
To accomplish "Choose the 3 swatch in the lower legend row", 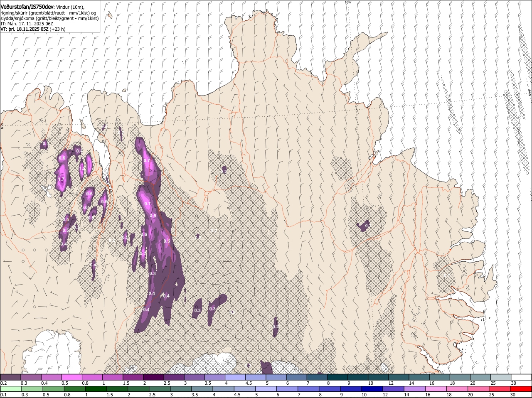I will click(181, 389).
